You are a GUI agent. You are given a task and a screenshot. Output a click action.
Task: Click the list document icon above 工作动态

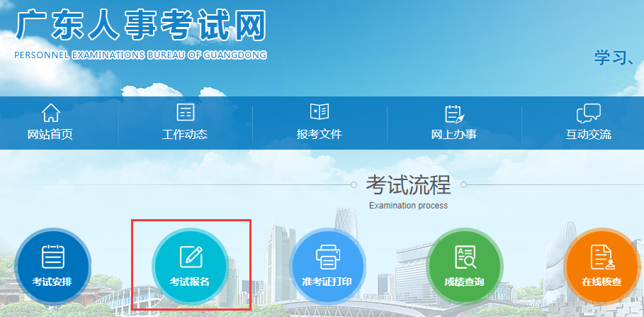185,113
